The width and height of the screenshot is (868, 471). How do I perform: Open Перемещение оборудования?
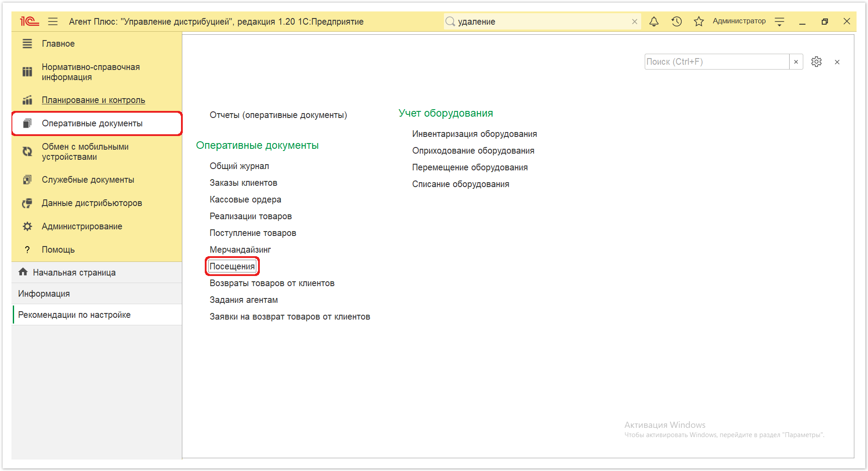[x=470, y=167]
